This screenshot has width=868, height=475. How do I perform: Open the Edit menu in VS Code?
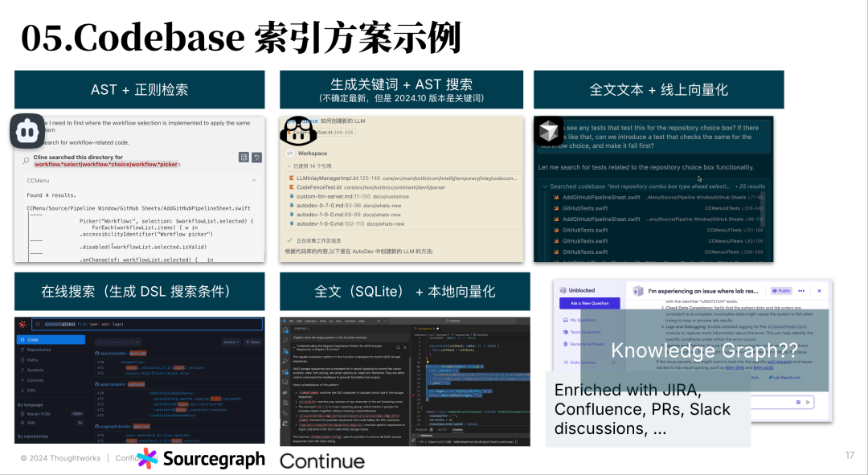tap(300, 321)
